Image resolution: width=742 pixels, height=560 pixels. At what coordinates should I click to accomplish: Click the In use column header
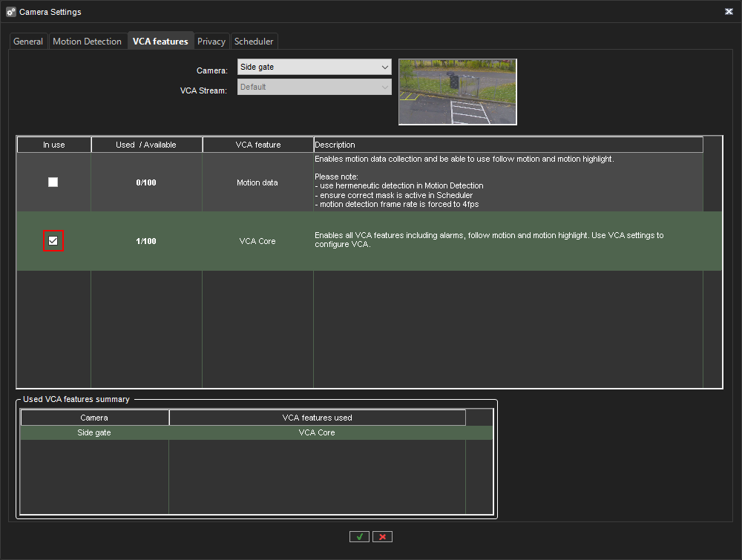(53, 144)
